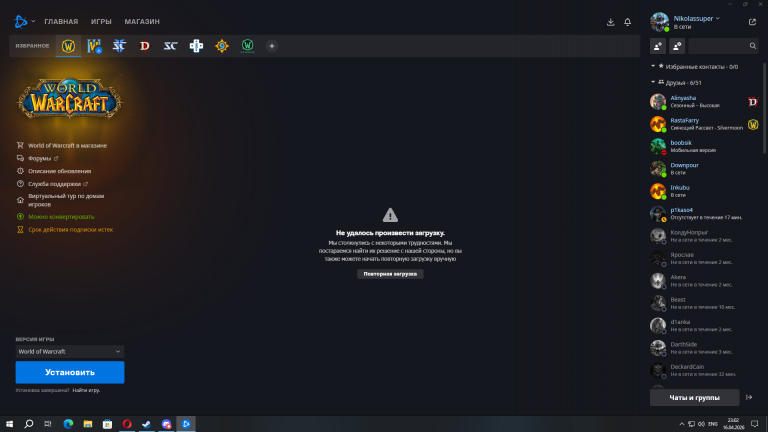This screenshot has height=432, width=768.
Task: Collapse Избранные контакты group
Action: click(653, 66)
